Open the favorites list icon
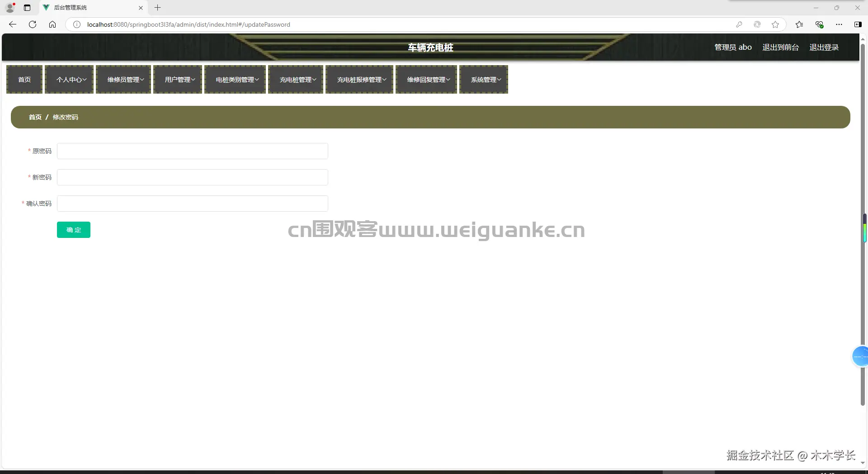The height and width of the screenshot is (474, 868). (x=799, y=24)
